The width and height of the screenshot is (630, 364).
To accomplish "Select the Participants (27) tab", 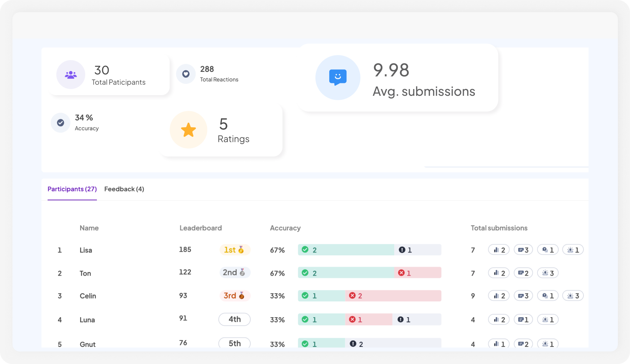I will (72, 189).
